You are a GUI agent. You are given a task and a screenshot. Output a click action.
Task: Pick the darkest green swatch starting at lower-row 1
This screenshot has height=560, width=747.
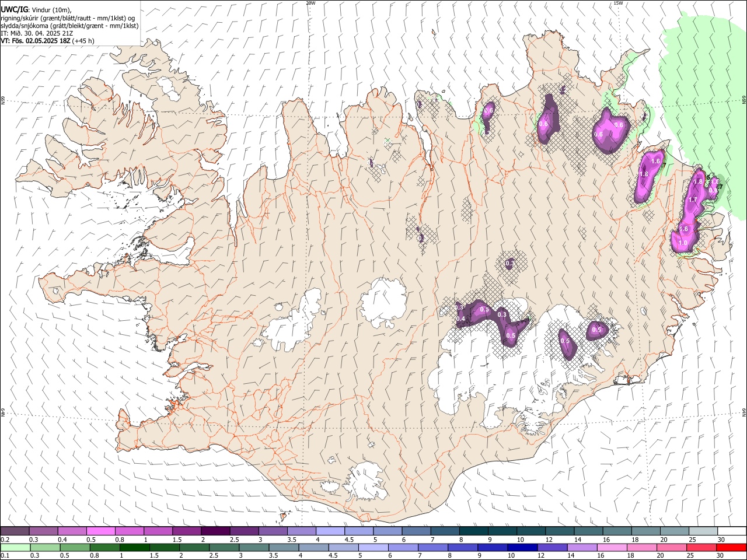134,547
